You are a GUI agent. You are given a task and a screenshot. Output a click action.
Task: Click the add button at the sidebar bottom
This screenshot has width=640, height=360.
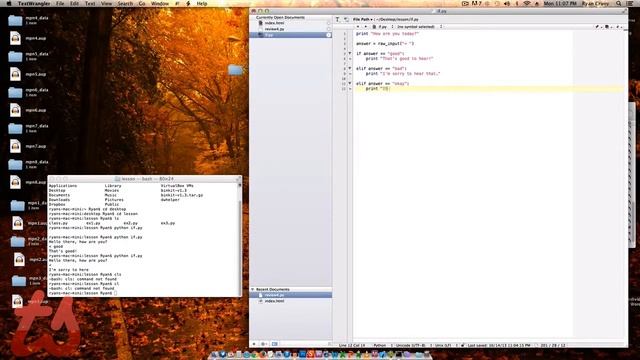tap(254, 344)
